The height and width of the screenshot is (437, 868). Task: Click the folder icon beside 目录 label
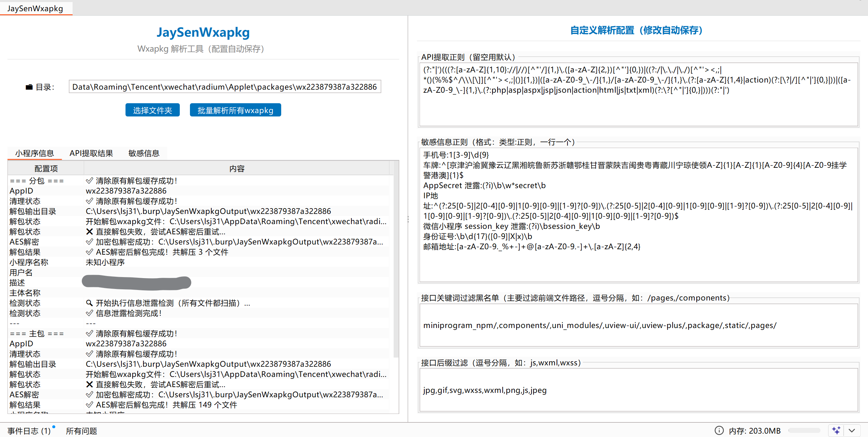point(29,87)
